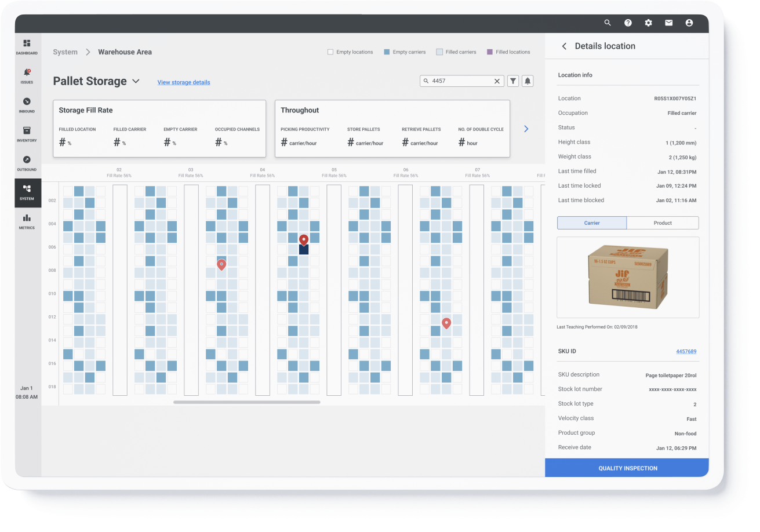Screen dimensions: 760x532
Task: Expand the Pallet Storage dropdown
Action: coord(136,81)
